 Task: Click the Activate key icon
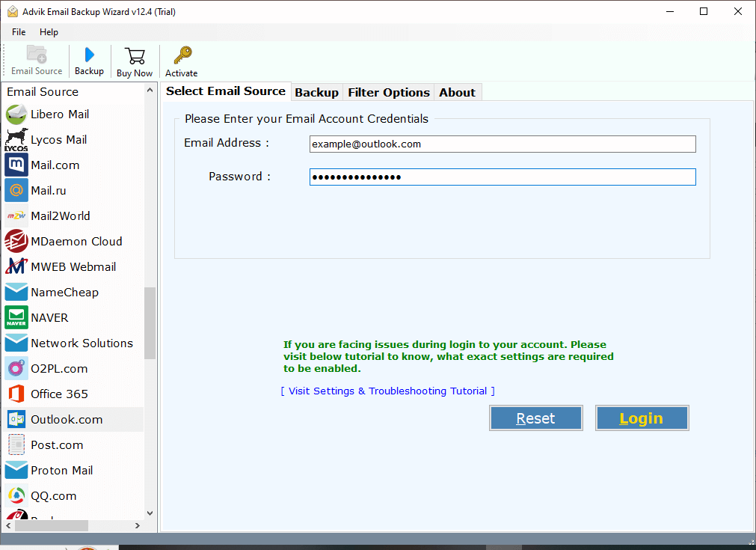point(182,55)
